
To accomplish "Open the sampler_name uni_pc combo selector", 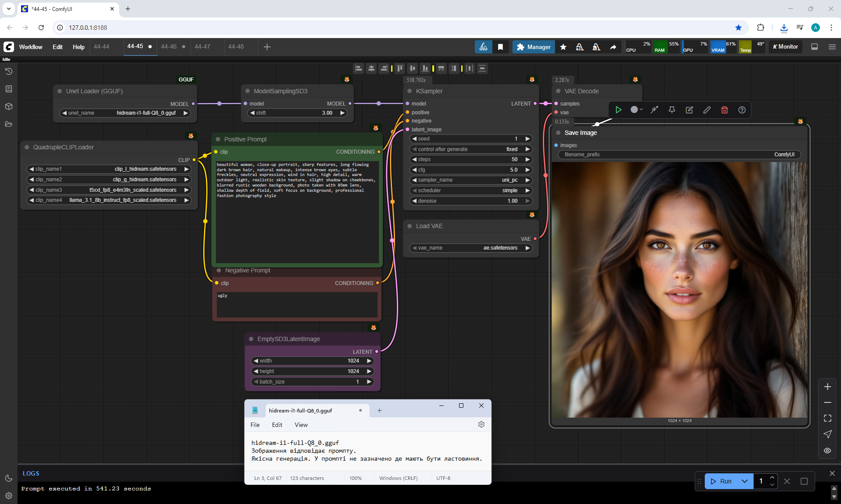I will (470, 180).
